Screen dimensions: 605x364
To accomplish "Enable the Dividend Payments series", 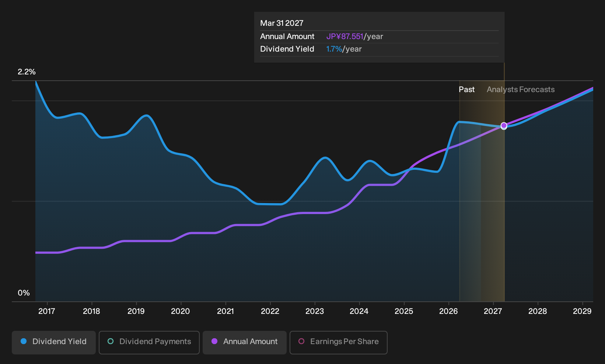I will pyautogui.click(x=149, y=342).
